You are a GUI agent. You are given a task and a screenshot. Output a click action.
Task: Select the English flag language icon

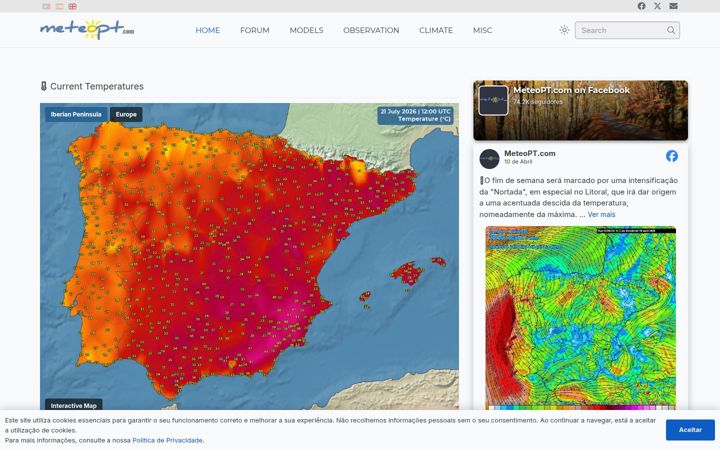point(73,6)
